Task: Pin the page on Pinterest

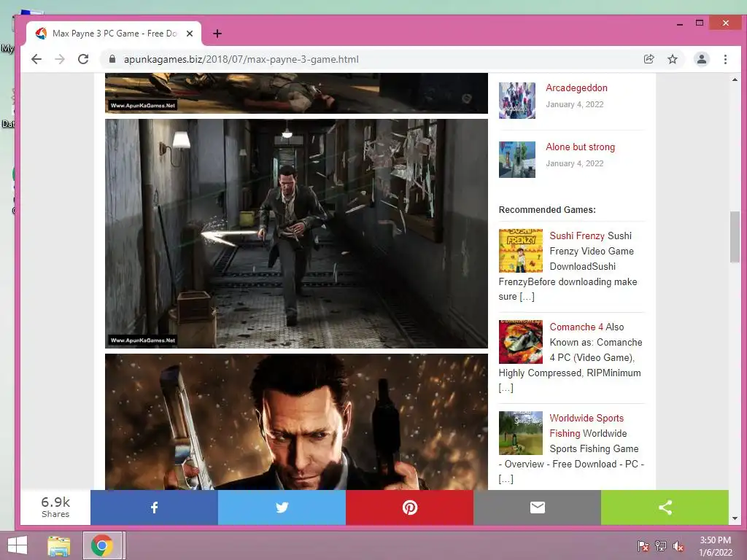Action: click(409, 507)
